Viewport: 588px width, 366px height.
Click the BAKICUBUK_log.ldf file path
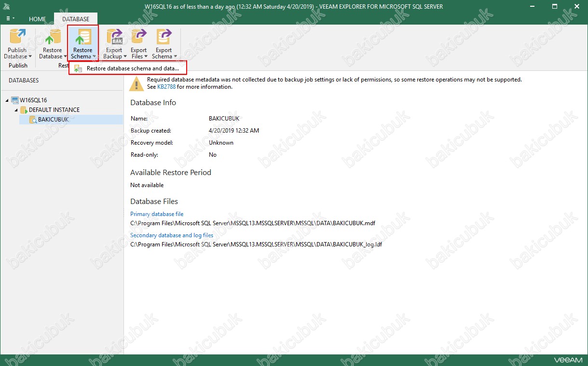(x=256, y=244)
